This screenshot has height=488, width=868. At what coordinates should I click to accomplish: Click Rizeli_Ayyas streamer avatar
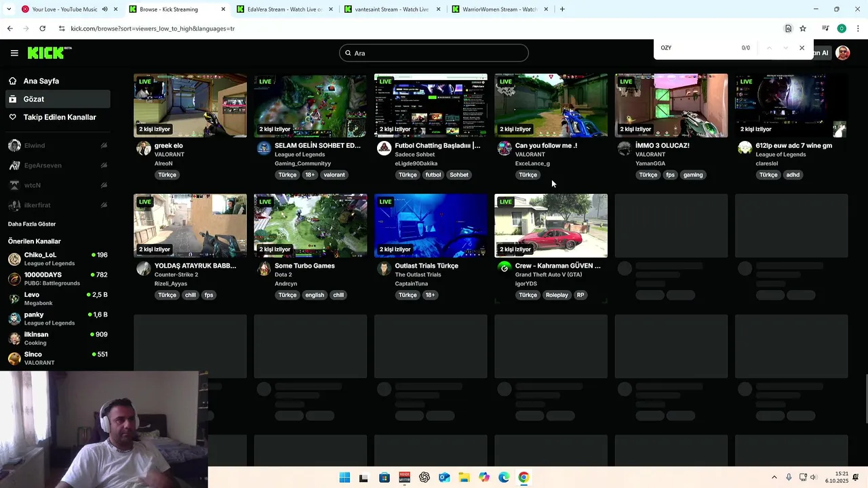pyautogui.click(x=144, y=269)
